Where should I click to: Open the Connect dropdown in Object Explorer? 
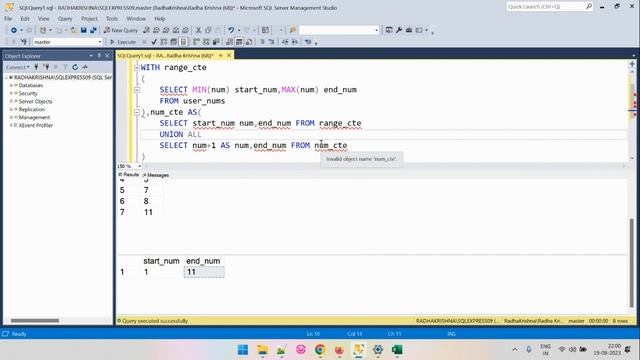(x=17, y=67)
